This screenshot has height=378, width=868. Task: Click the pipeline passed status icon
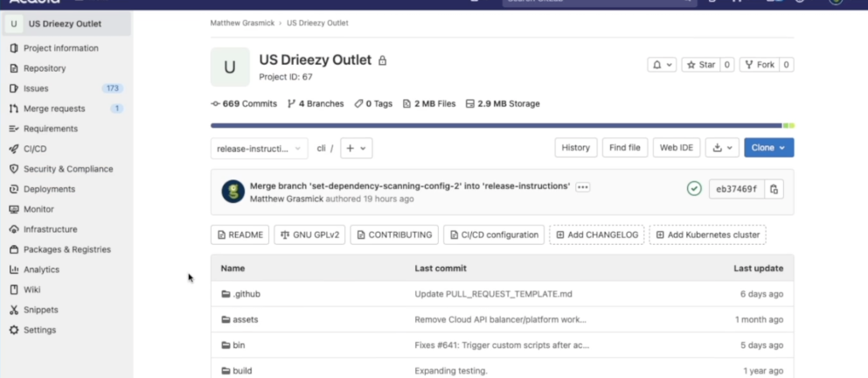click(694, 189)
